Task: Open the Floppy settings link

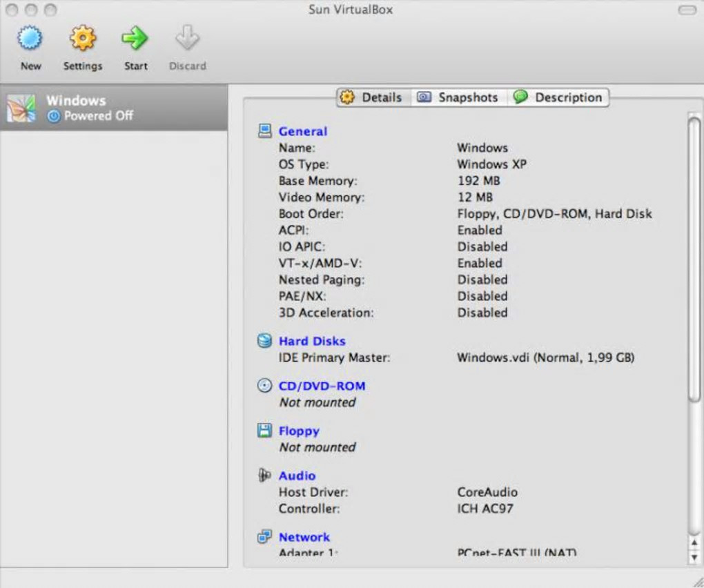Action: (x=299, y=431)
